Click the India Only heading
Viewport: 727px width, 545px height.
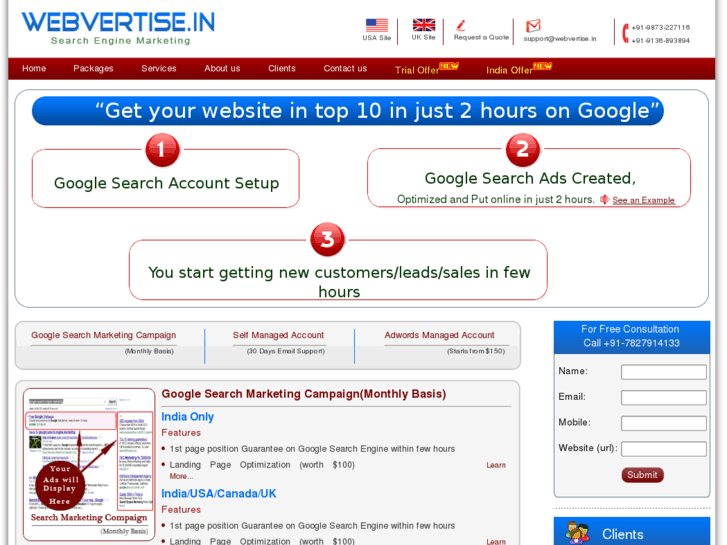click(x=187, y=417)
